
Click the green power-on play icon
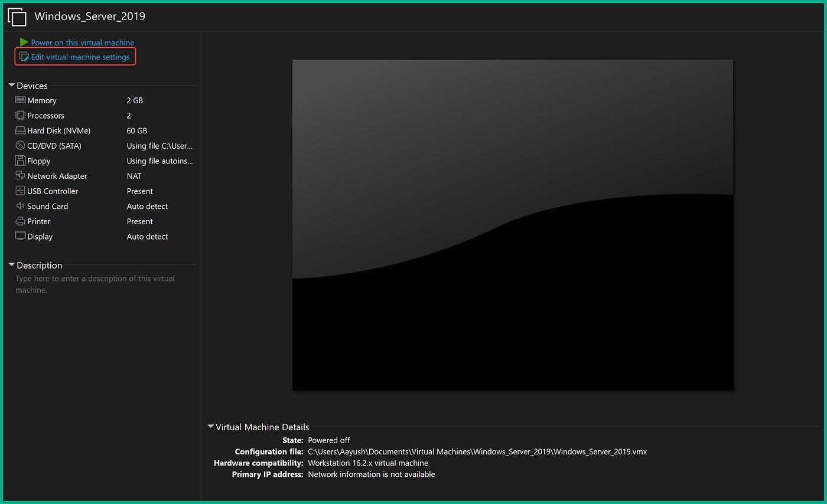[x=24, y=42]
